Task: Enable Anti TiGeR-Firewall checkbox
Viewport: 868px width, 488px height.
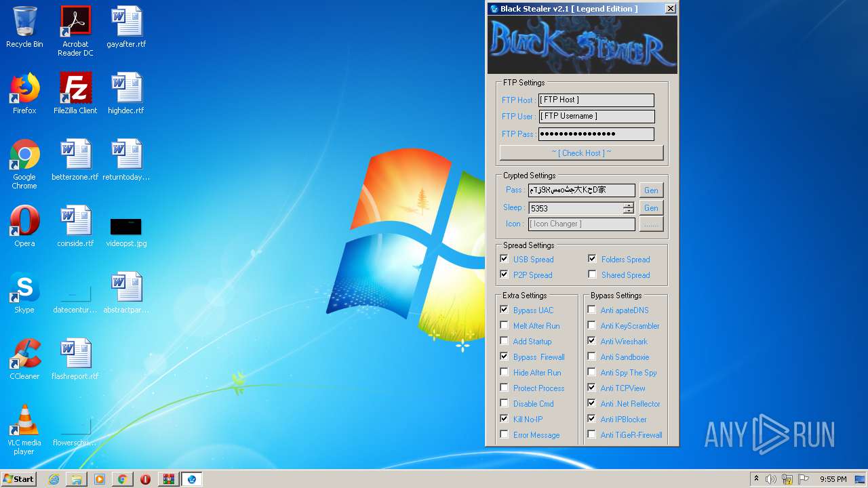Action: point(592,434)
